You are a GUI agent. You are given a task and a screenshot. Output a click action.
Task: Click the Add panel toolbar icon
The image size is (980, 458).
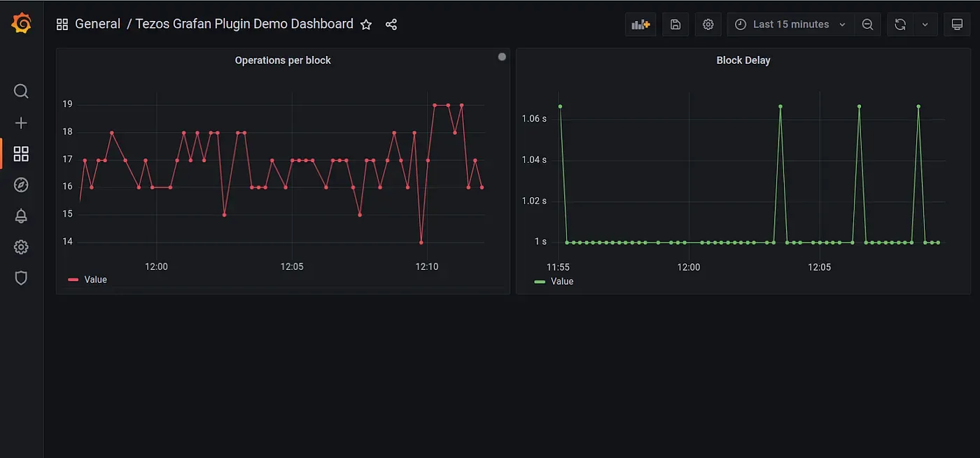[x=640, y=24]
